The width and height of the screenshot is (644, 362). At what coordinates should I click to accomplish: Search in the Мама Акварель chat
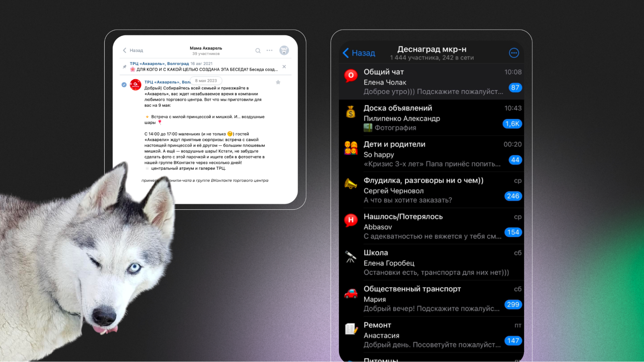click(258, 51)
